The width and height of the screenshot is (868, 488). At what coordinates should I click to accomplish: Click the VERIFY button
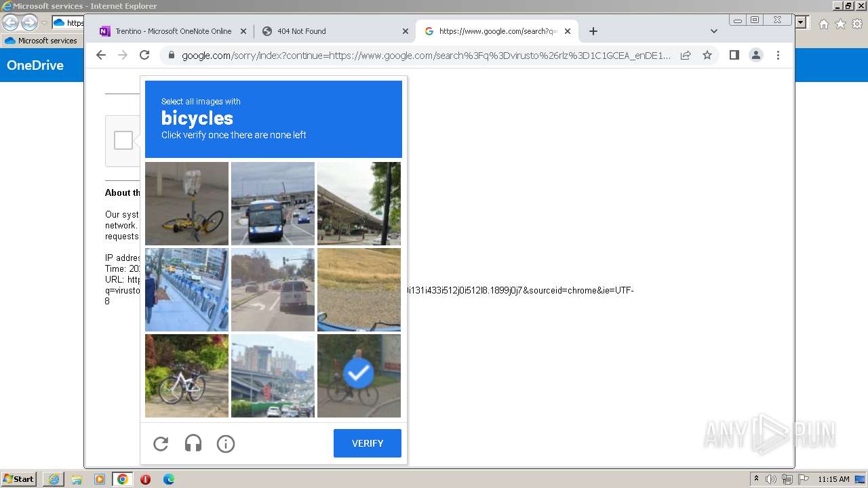(368, 443)
